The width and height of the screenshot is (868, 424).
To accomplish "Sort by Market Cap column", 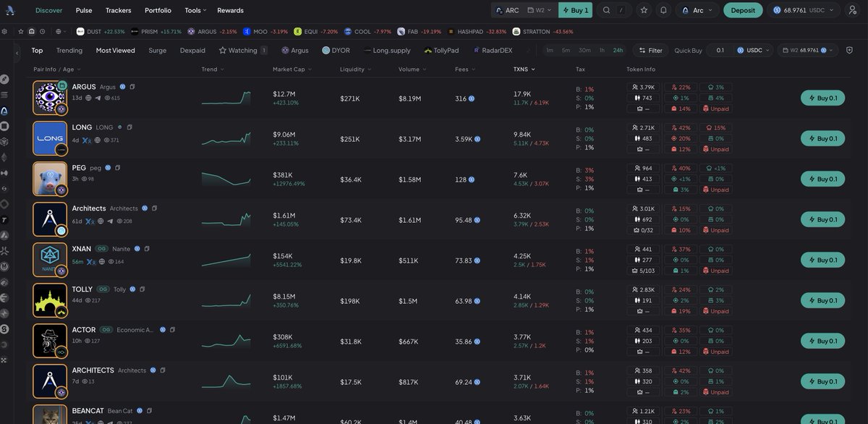I will click(293, 69).
